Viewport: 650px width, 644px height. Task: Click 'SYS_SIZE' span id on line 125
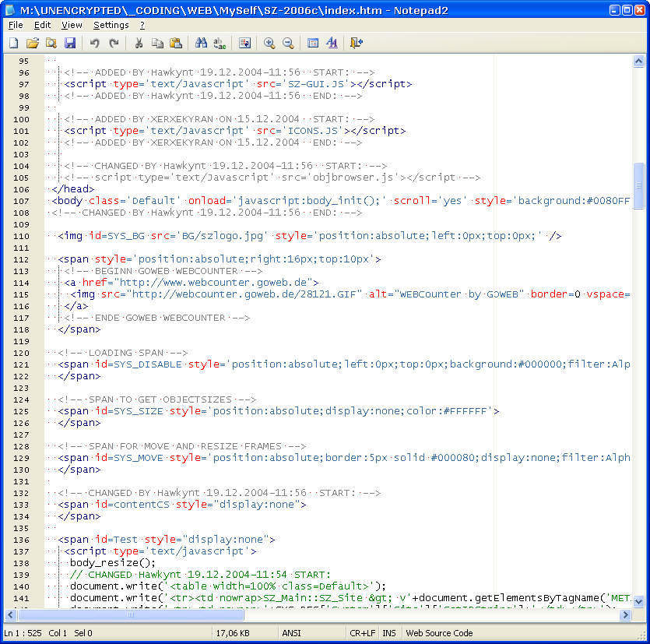pyautogui.click(x=139, y=411)
